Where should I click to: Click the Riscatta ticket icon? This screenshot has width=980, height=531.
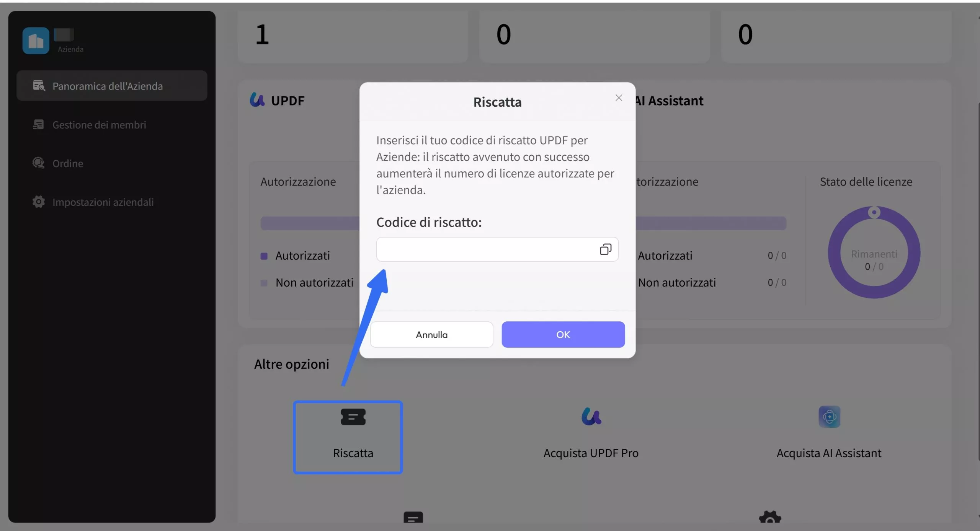click(353, 417)
